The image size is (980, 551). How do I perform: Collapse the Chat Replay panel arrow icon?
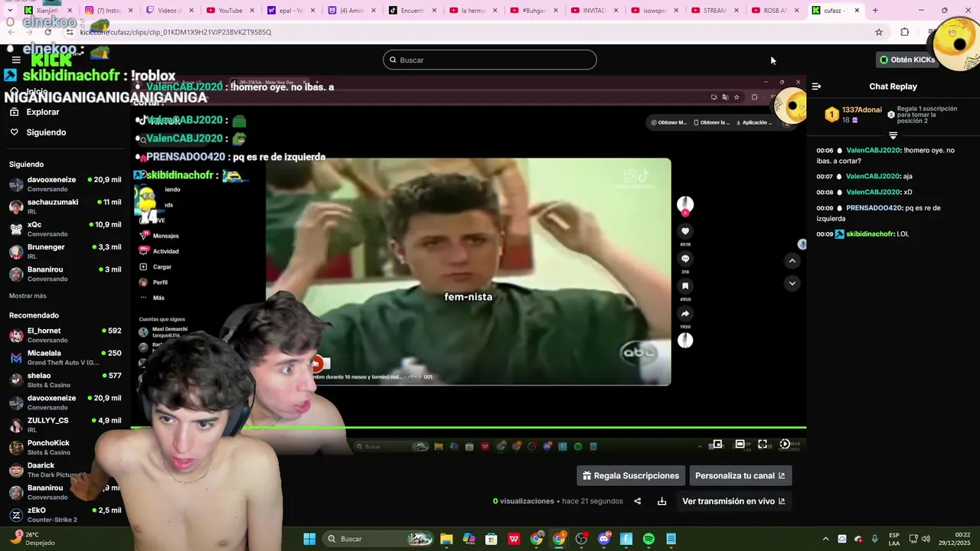(x=816, y=86)
